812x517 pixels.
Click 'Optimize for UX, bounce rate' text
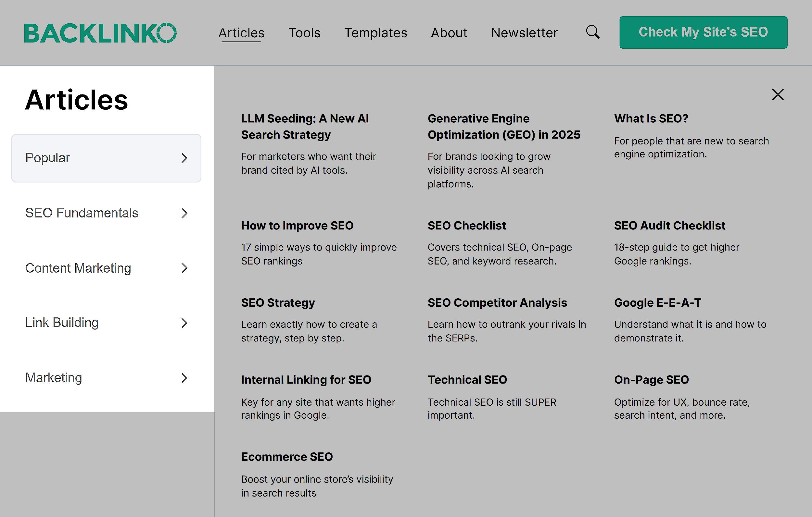point(682,409)
